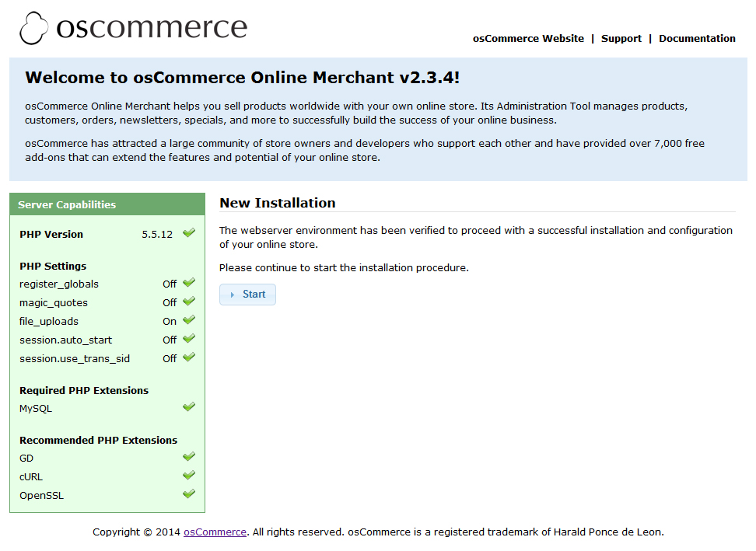Click the PHP Version green checkmark

(189, 233)
